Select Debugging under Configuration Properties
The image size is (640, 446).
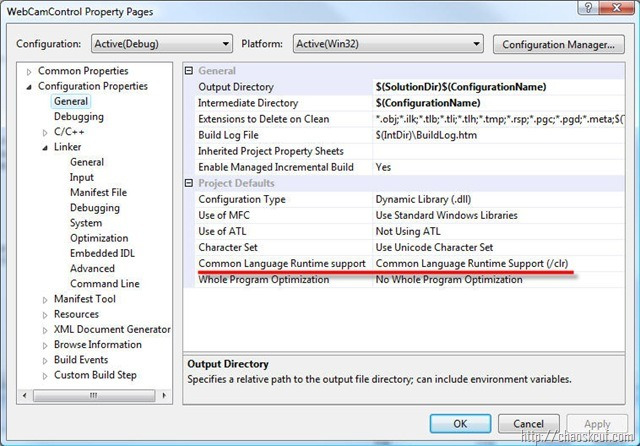79,117
